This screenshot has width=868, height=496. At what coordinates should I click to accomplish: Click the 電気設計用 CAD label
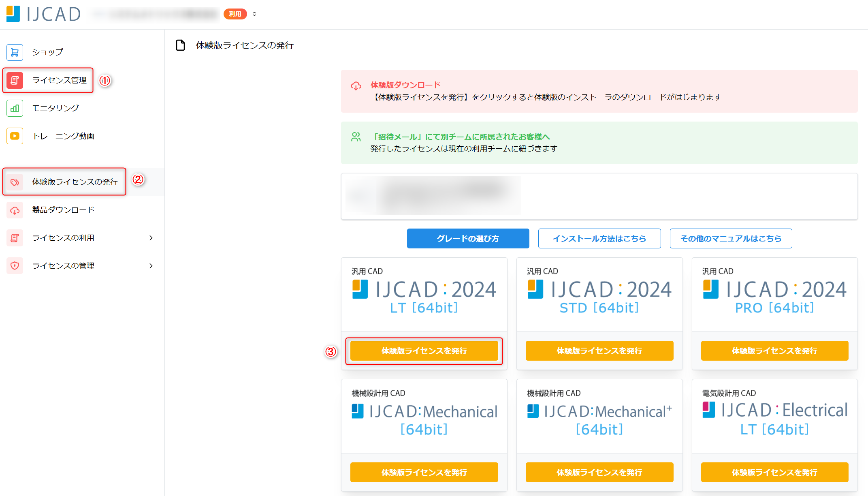[x=729, y=393]
